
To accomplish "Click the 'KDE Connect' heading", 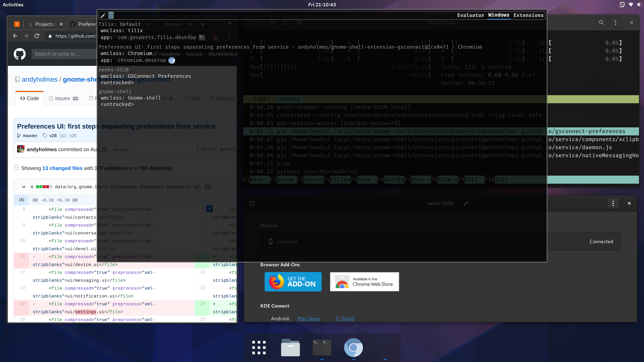I will (275, 306).
